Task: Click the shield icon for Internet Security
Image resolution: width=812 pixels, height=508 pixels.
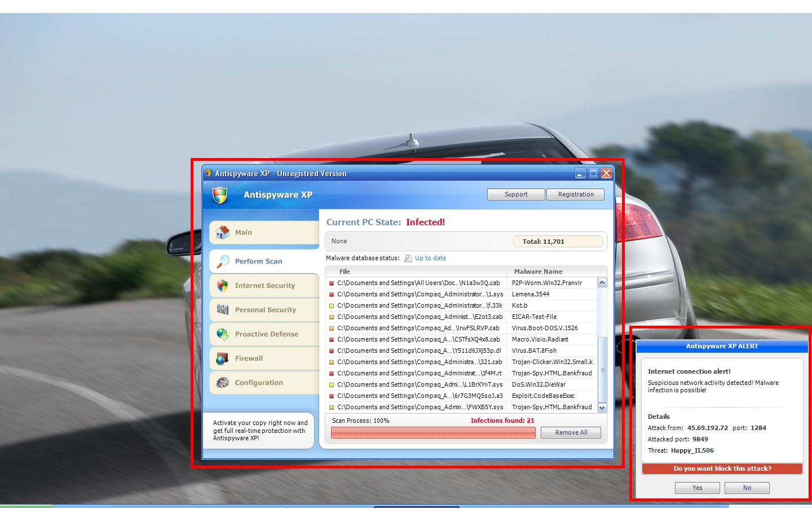Action: tap(223, 286)
